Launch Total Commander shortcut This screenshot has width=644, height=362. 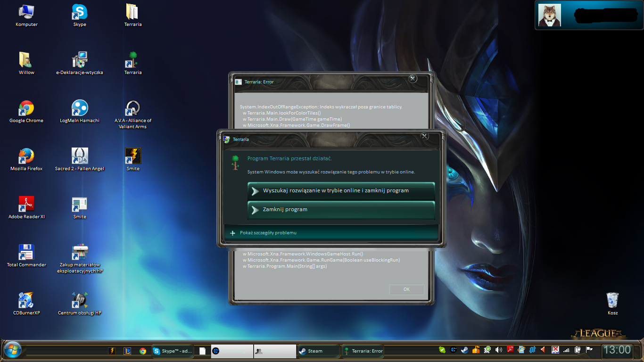(x=26, y=256)
